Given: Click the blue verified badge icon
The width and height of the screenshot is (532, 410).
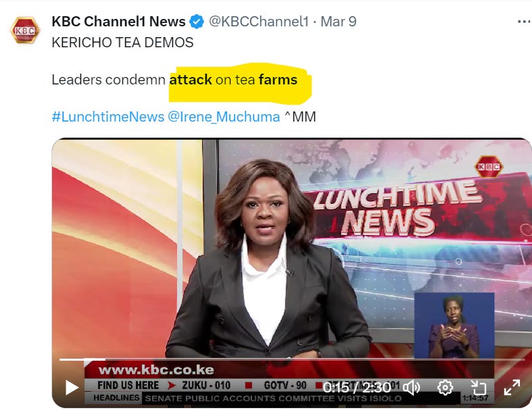Looking at the screenshot, I should pos(197,22).
